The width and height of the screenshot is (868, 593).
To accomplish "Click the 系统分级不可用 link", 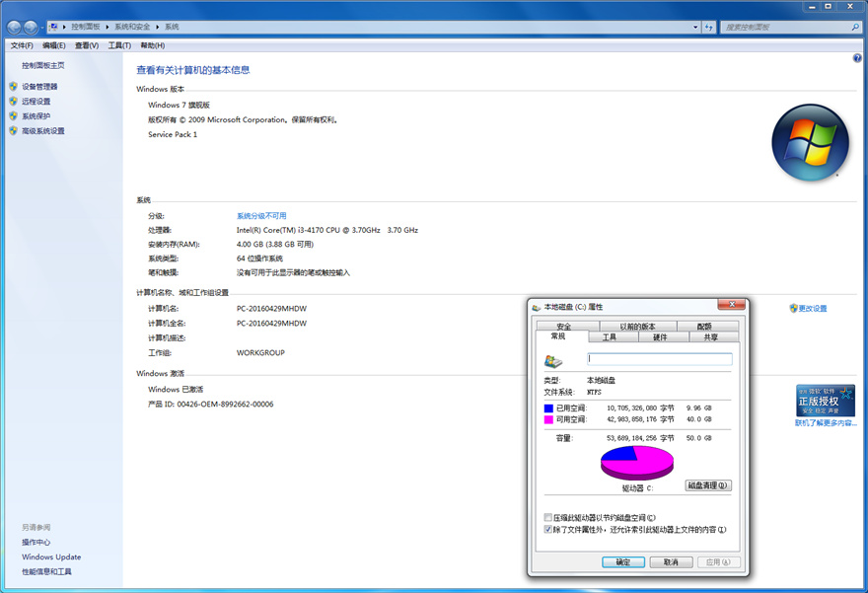I will click(261, 216).
